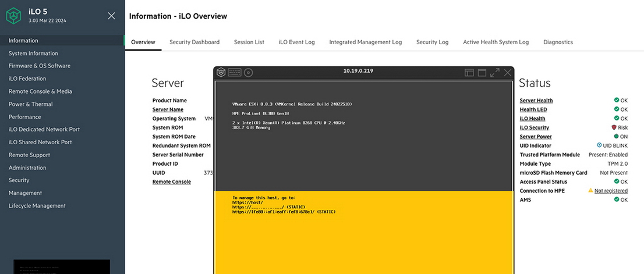Open the console virtual media disc icon
Image resolution: width=644 pixels, height=274 pixels.
[x=248, y=73]
